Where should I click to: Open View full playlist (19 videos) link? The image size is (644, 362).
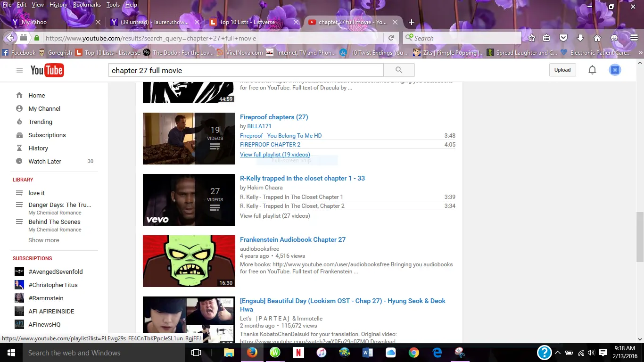tap(275, 155)
